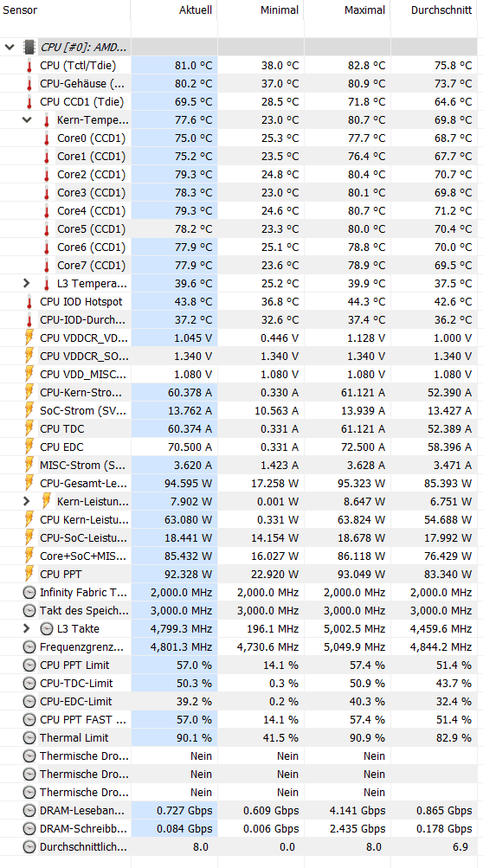The width and height of the screenshot is (483, 868).
Task: Click the 81.0 °C current Tctl/Tdie value
Action: point(193,65)
